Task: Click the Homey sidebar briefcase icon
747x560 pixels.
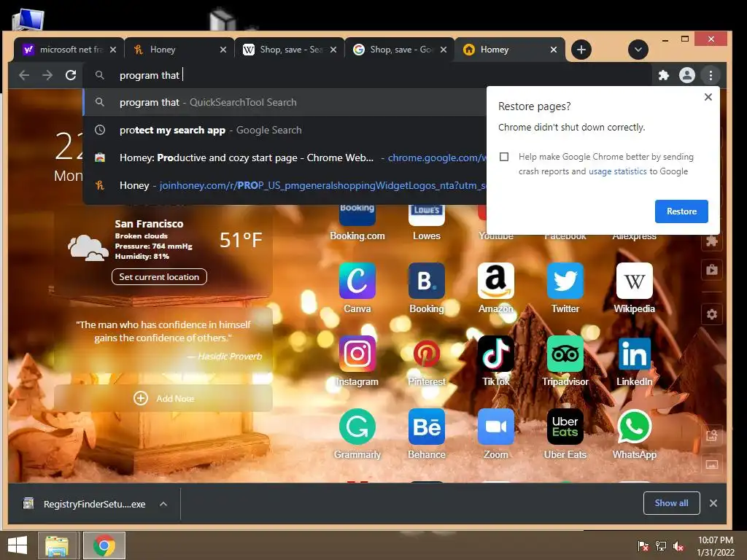Action: coord(712,270)
